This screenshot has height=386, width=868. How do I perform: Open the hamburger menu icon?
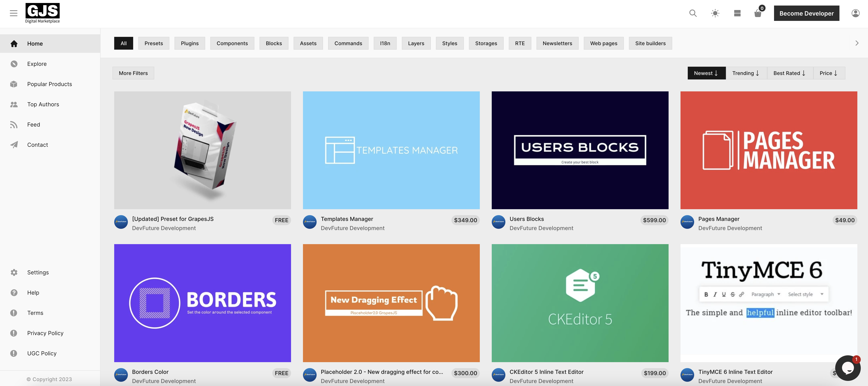(13, 13)
